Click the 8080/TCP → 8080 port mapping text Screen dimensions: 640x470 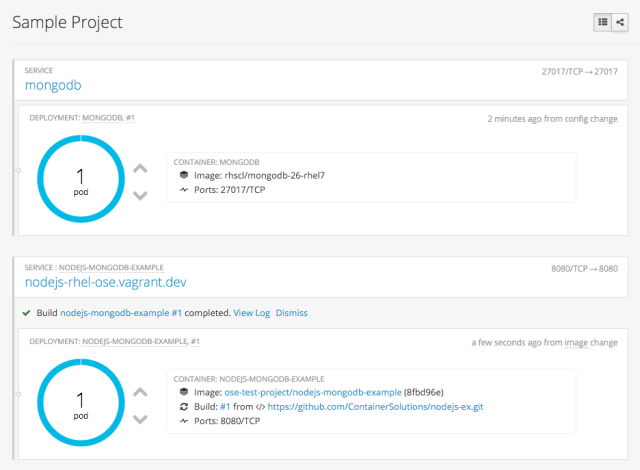(584, 269)
